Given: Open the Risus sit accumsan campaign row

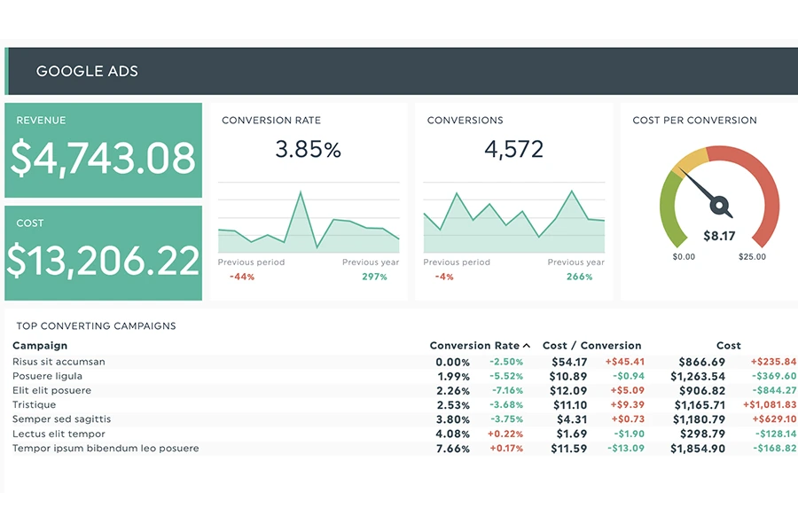Looking at the screenshot, I should [x=59, y=362].
